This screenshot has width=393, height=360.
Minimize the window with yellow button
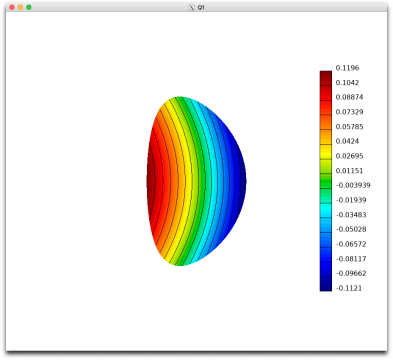20,7
